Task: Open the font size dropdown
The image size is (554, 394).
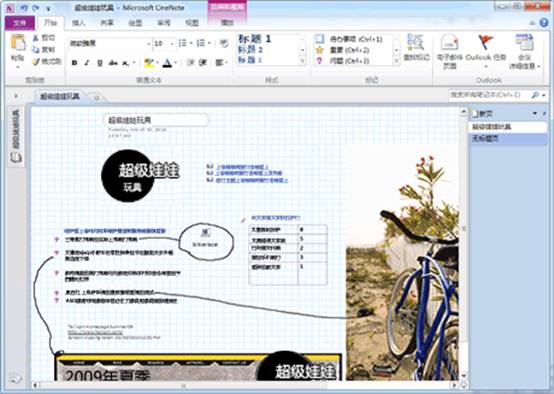Action: [172, 43]
